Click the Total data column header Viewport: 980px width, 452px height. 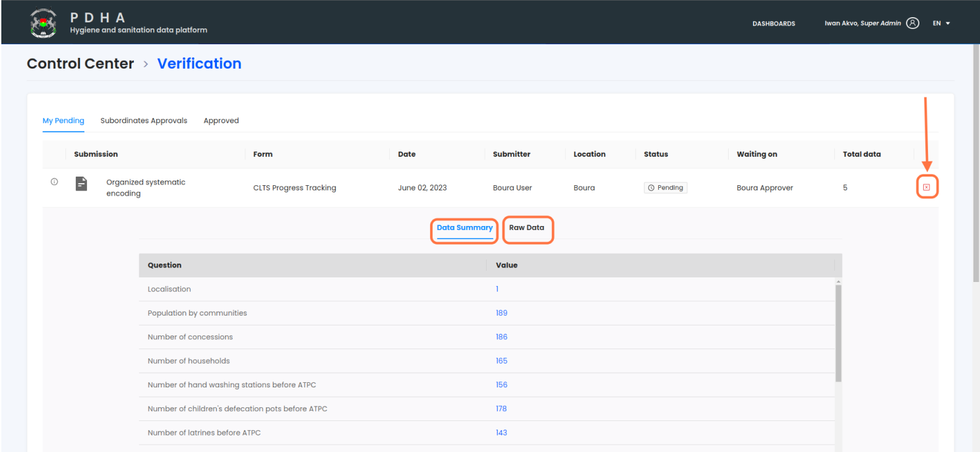pos(862,154)
